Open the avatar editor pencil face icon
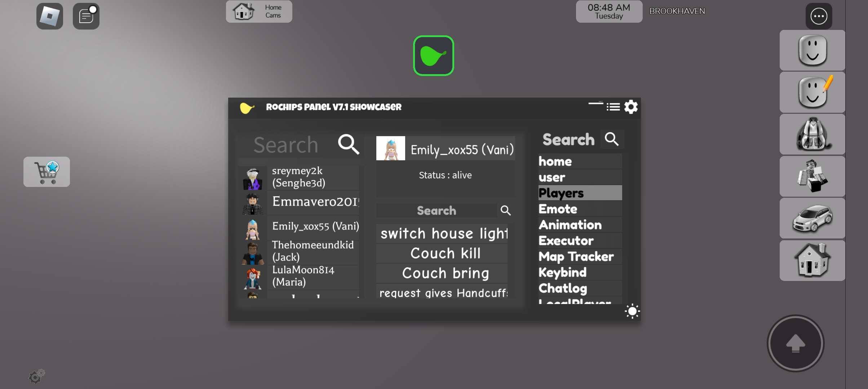The height and width of the screenshot is (389, 868). [x=812, y=92]
